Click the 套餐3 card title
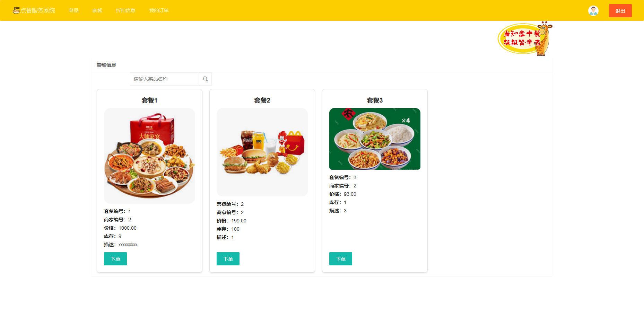The image size is (644, 335). (x=375, y=100)
